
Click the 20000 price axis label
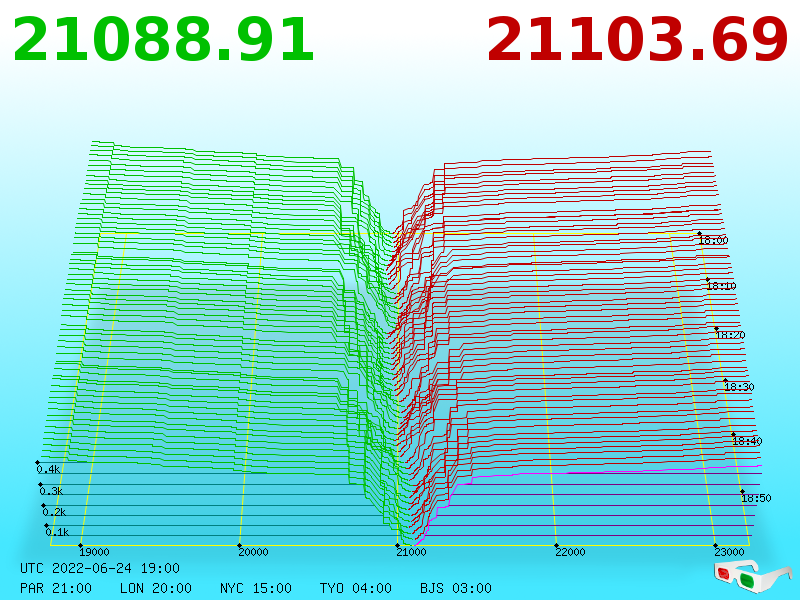(x=254, y=552)
